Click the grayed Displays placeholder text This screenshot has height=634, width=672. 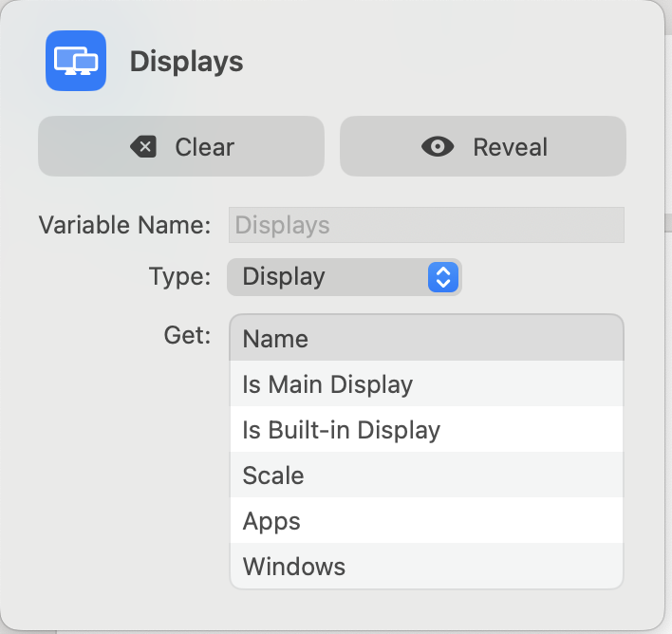point(283,226)
